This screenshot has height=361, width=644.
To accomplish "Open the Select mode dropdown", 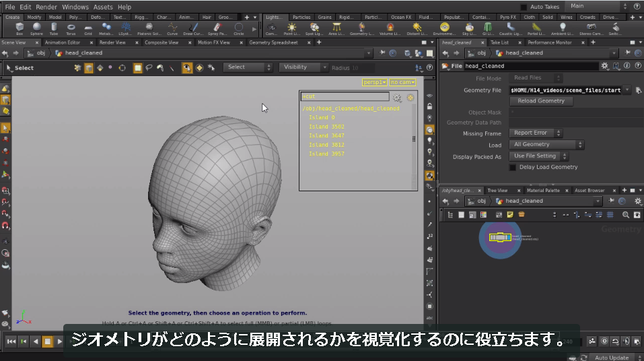I will click(248, 67).
